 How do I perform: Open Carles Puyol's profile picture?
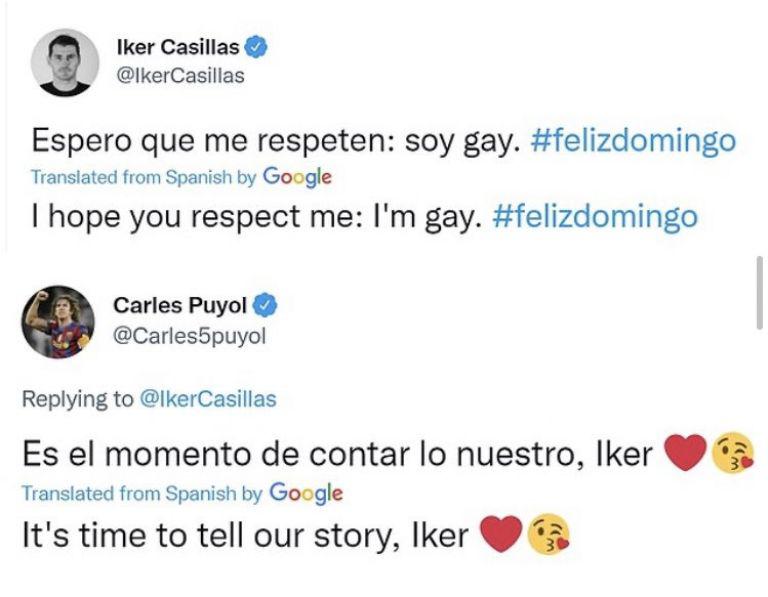click(x=55, y=322)
